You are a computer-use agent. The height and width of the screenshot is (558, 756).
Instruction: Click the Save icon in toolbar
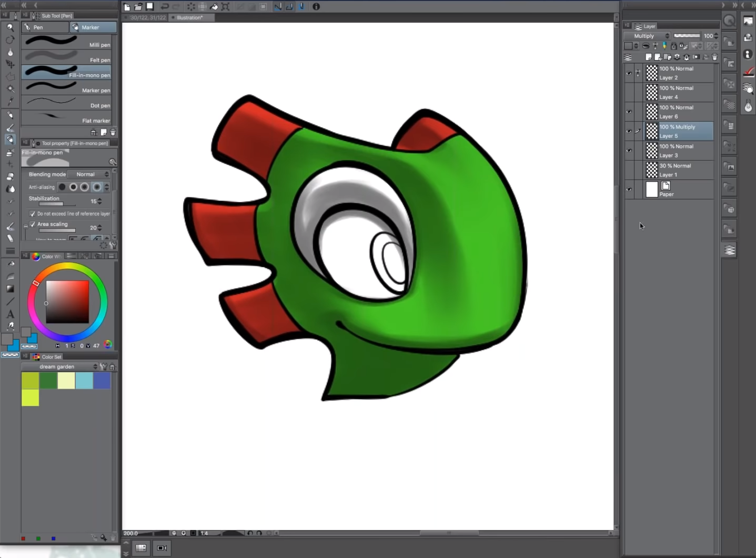[x=150, y=7]
